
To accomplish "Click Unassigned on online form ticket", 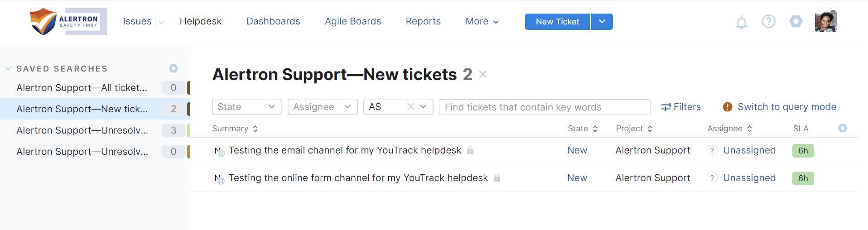I will pyautogui.click(x=749, y=178).
